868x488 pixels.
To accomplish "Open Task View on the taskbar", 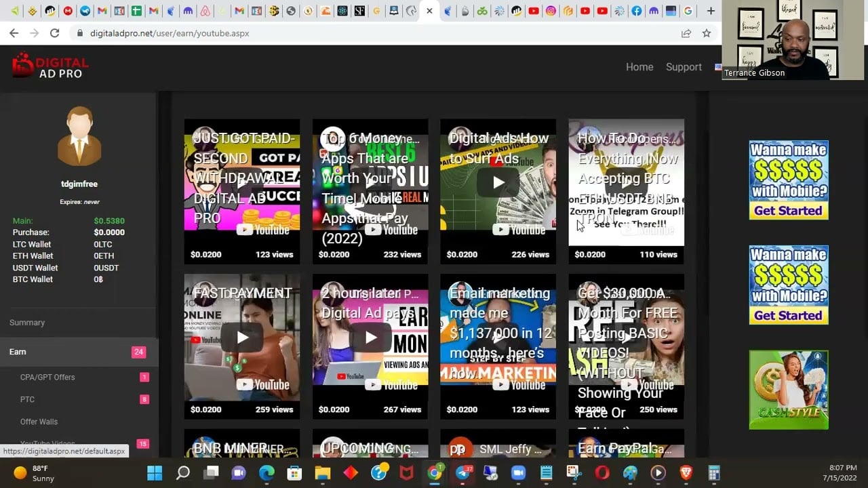I will pyautogui.click(x=212, y=472).
